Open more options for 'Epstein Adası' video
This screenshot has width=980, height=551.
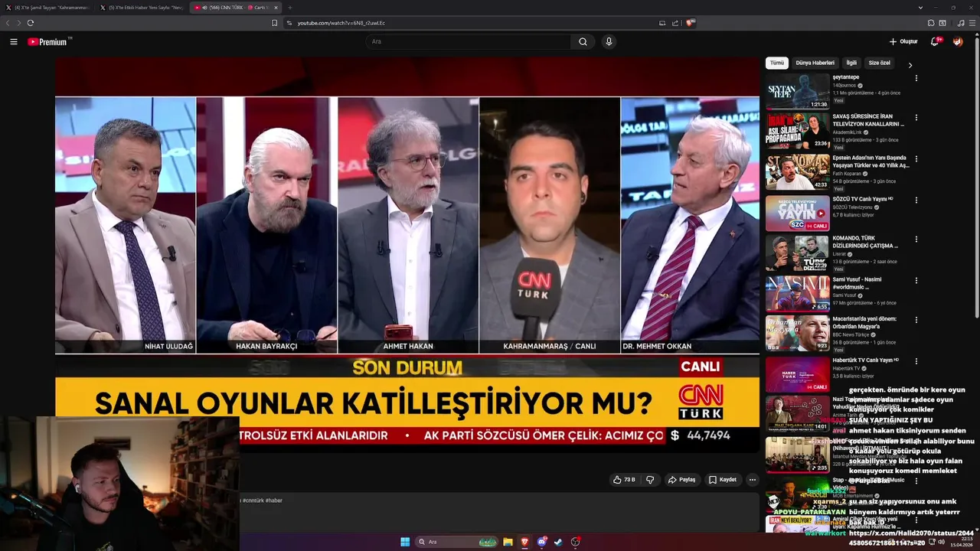[916, 159]
